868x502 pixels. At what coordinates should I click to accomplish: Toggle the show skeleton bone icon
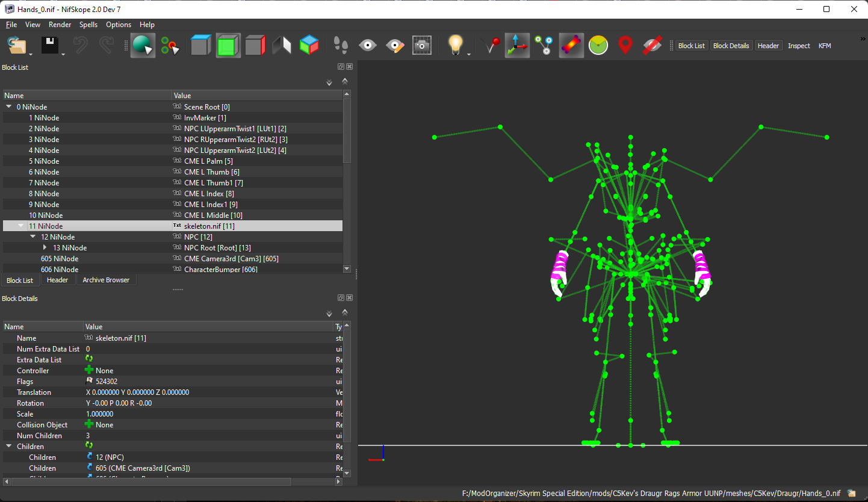(571, 46)
